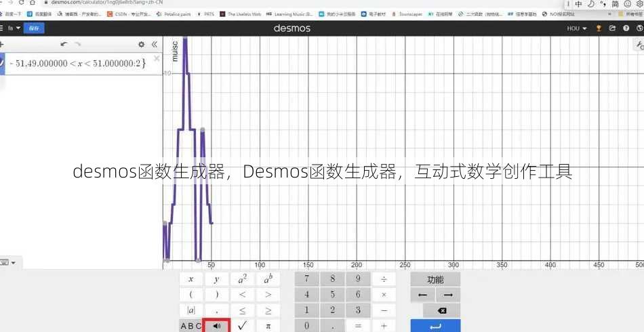Insert a right parenthesis
This screenshot has height=332, width=644.
[216, 295]
